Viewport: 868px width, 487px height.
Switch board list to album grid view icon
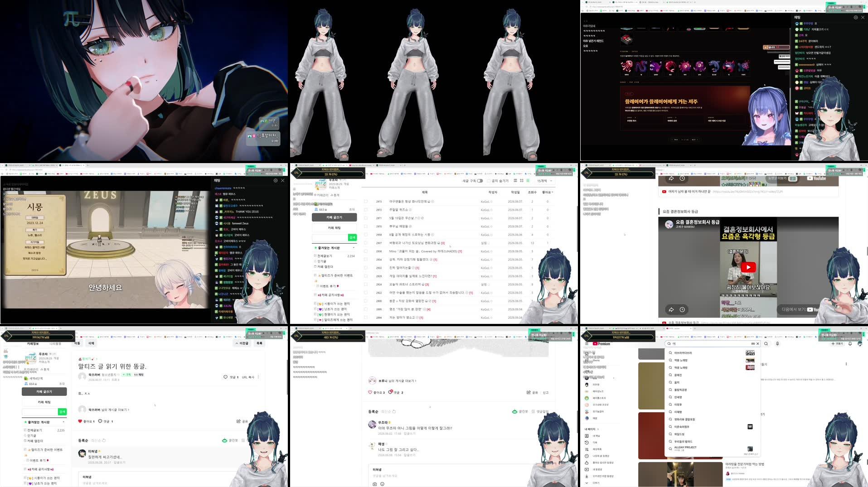pos(522,181)
